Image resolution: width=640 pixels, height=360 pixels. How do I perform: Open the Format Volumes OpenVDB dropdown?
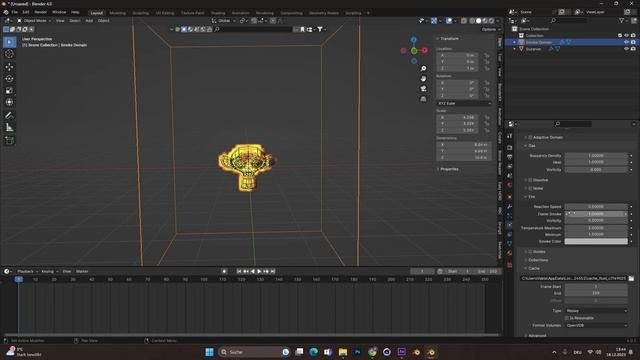596,326
